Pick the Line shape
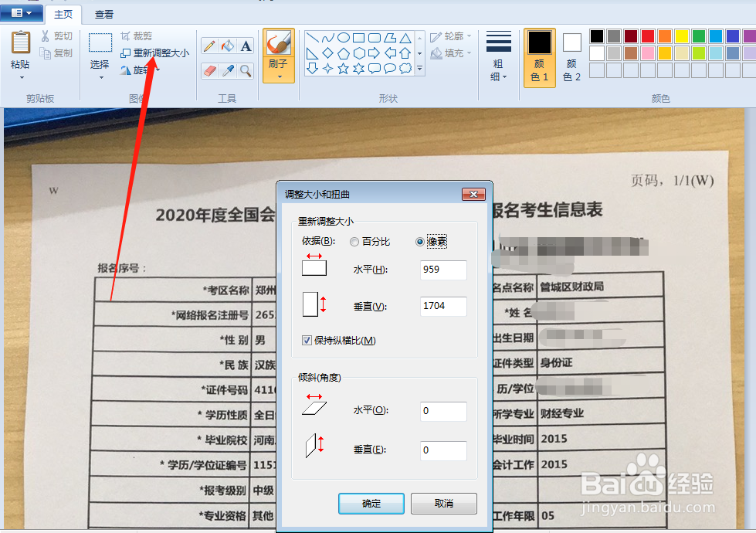The width and height of the screenshot is (756, 533). [313, 38]
